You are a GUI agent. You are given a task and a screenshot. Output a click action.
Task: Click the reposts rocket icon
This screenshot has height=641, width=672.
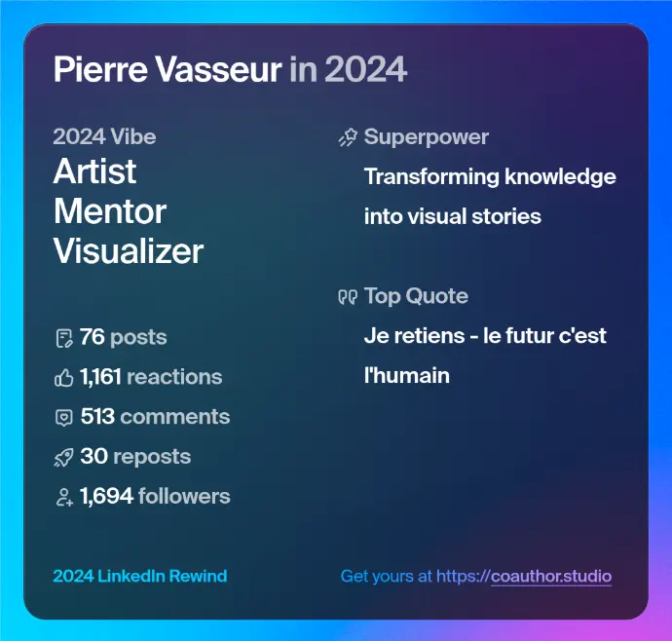[x=64, y=457]
